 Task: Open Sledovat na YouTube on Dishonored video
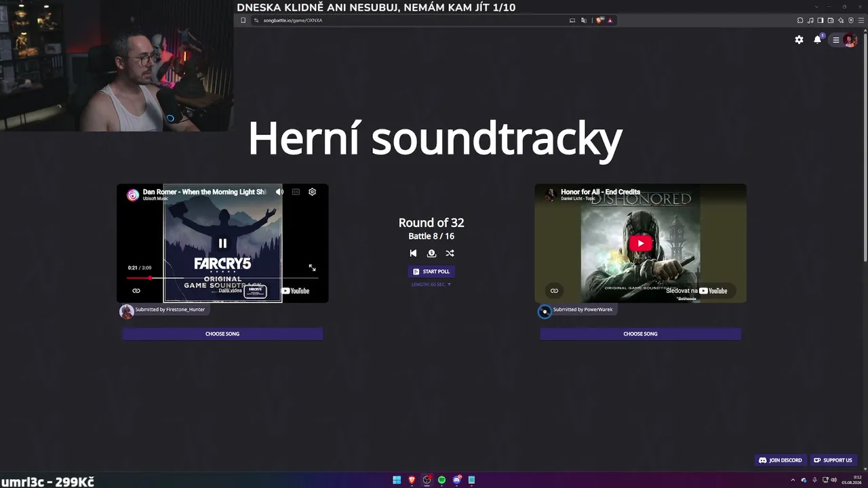[696, 291]
